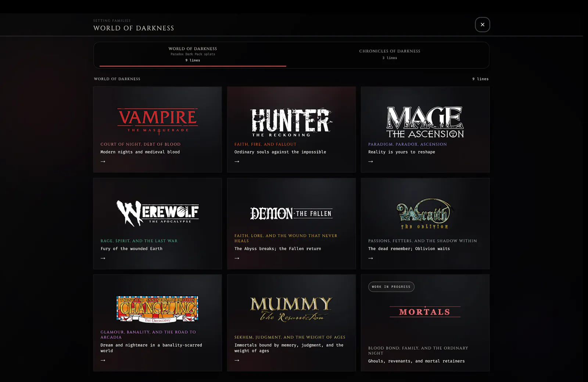Click the arrow on the Changeling card
Screen dimensions: 588x382
(x=103, y=360)
